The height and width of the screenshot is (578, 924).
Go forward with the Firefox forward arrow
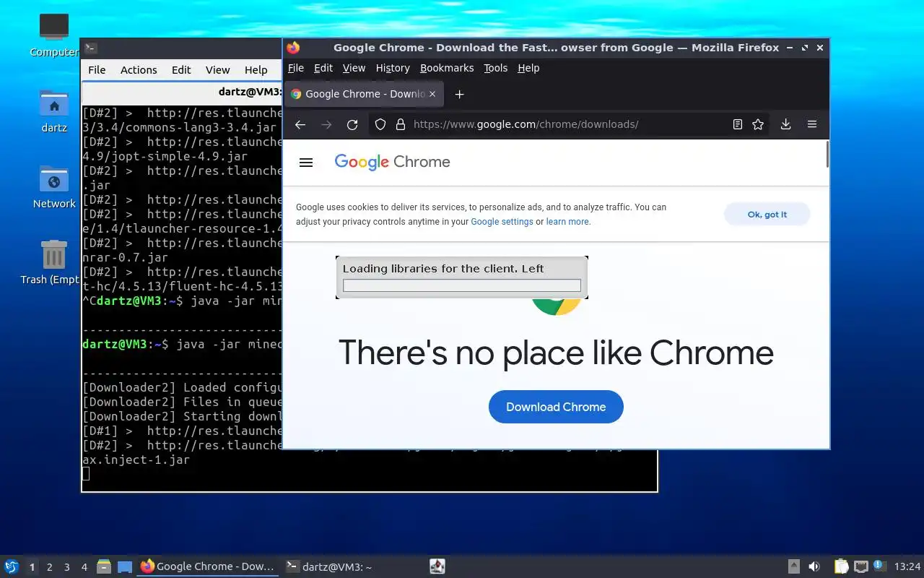click(326, 124)
